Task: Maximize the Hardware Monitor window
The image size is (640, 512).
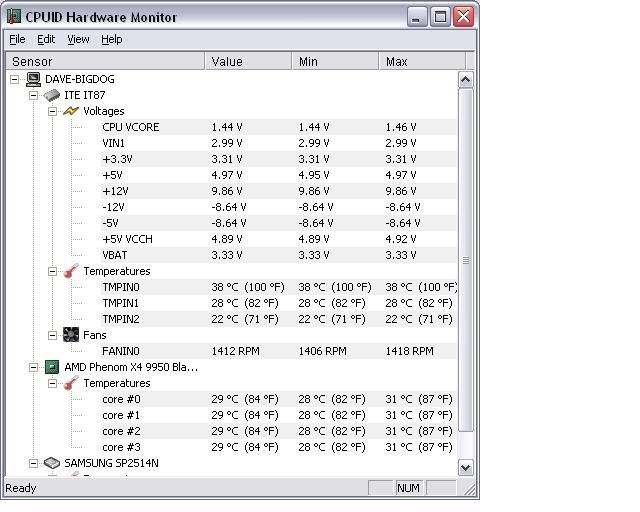Action: [440, 17]
